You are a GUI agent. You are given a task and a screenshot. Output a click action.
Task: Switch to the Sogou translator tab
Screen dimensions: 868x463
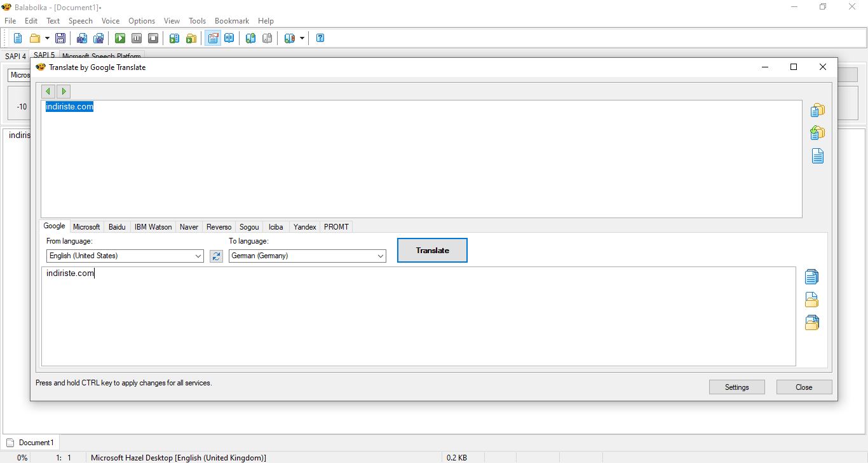249,227
